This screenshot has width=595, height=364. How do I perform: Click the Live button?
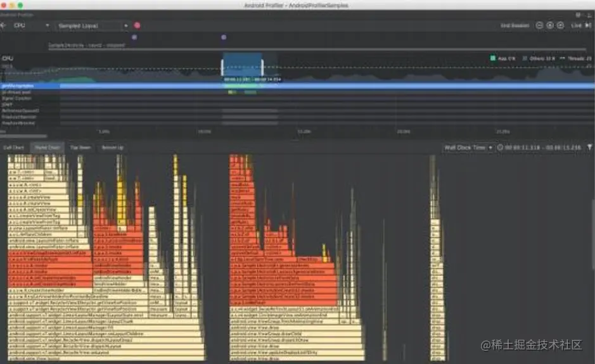[576, 25]
